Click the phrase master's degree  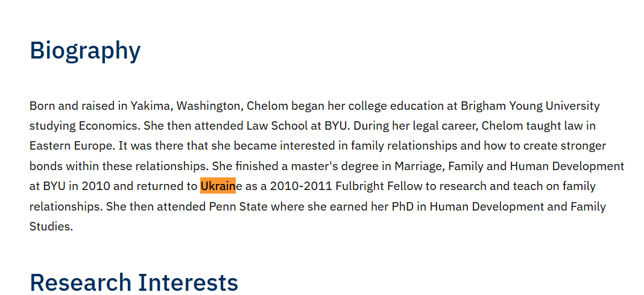point(338,166)
